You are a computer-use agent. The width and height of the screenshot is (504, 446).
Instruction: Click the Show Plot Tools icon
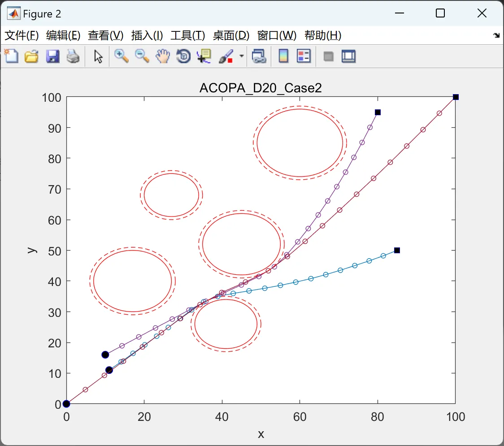tap(349, 56)
